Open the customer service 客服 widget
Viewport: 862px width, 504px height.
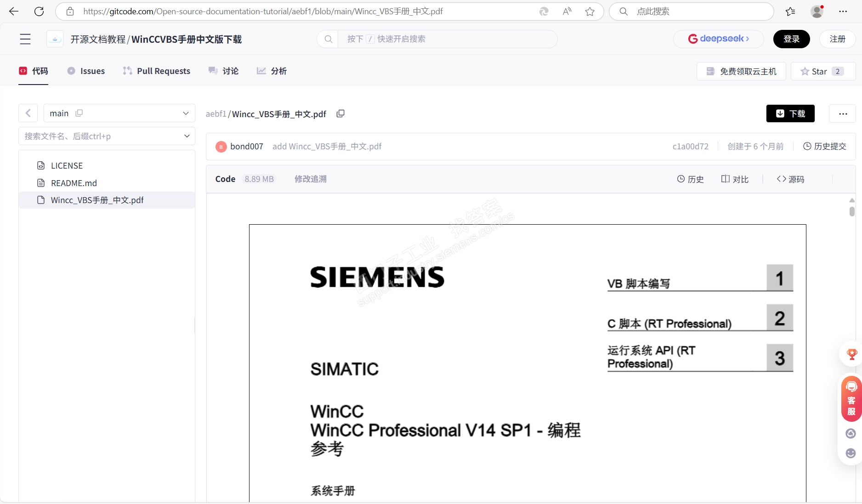[851, 399]
